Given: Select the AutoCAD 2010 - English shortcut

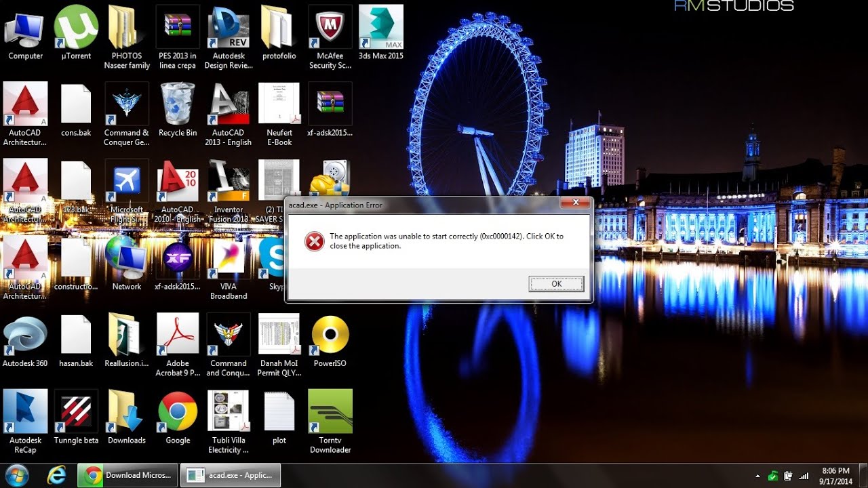Looking at the screenshot, I should point(178,191).
